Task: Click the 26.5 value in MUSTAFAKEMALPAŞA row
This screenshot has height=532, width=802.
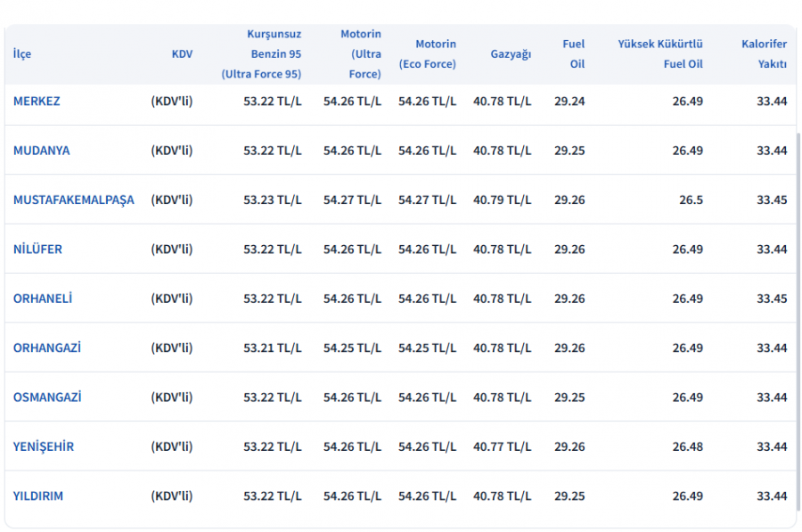Action: point(691,201)
